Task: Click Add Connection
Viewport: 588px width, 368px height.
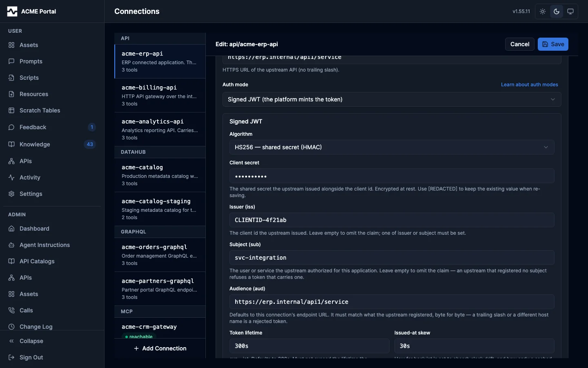Action: tap(160, 348)
